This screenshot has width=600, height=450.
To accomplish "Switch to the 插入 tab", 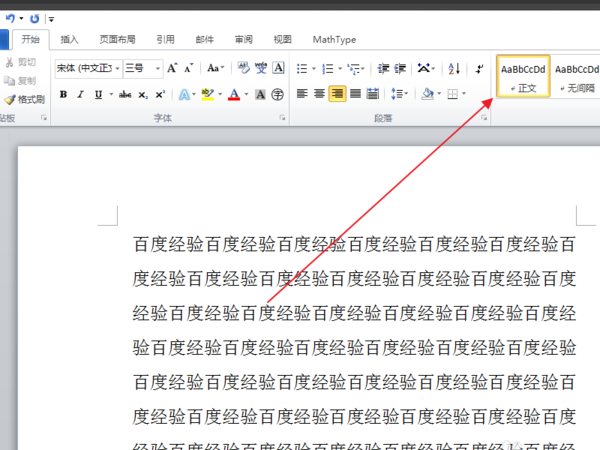I will pyautogui.click(x=69, y=39).
